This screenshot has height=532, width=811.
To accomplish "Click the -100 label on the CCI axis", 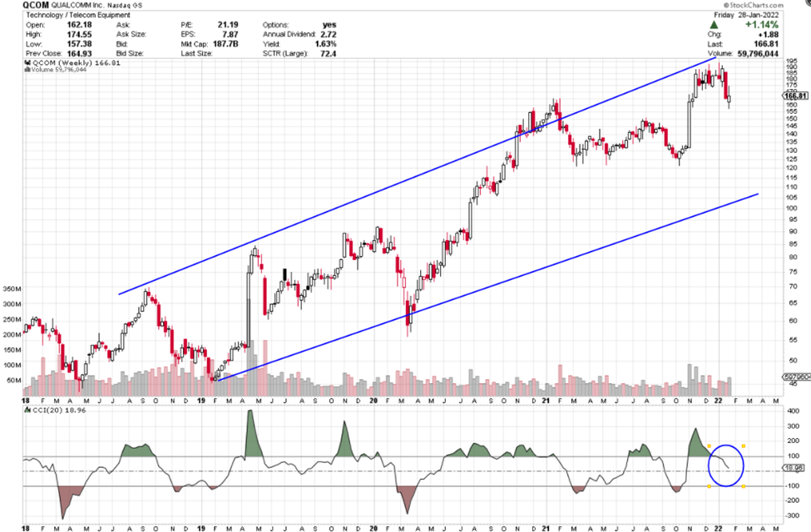I will (793, 486).
